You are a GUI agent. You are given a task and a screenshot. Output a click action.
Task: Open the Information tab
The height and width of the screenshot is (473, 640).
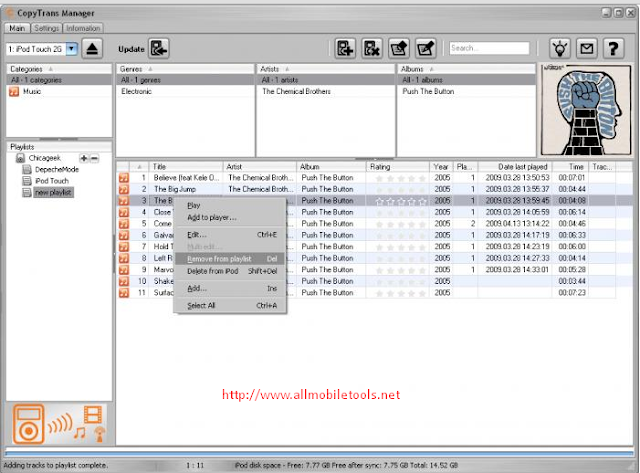(83, 28)
